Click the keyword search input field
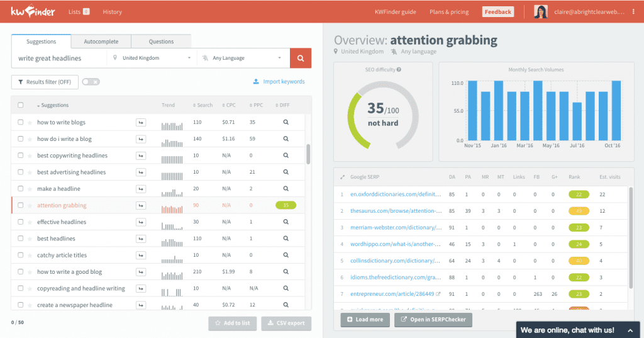Viewport: 644px width, 338px height. (x=58, y=58)
